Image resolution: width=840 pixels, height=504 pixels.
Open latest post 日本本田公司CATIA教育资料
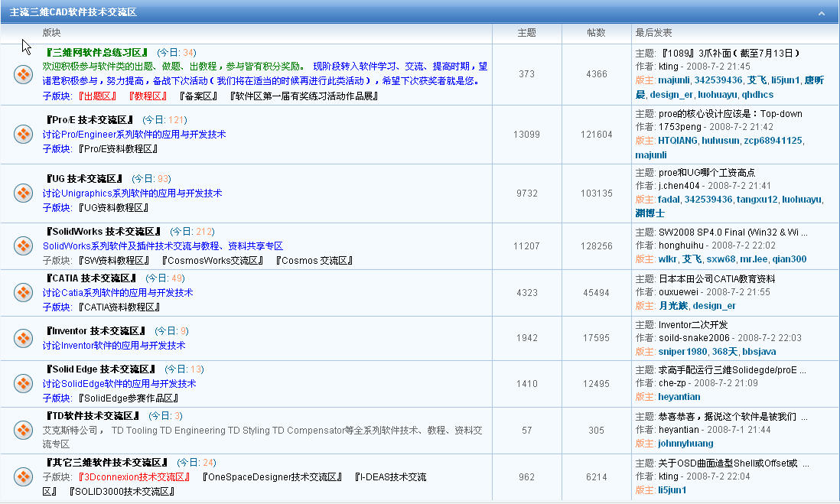(x=717, y=279)
